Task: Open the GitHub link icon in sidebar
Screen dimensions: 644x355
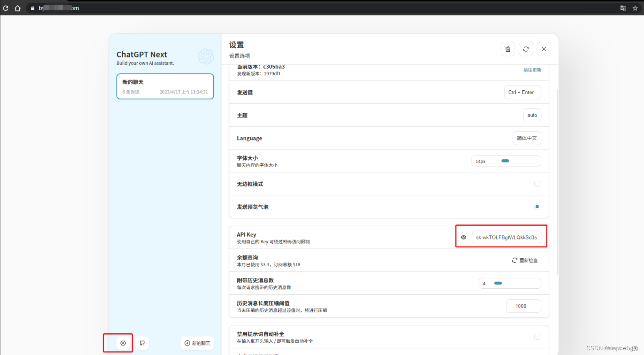Action: [142, 343]
